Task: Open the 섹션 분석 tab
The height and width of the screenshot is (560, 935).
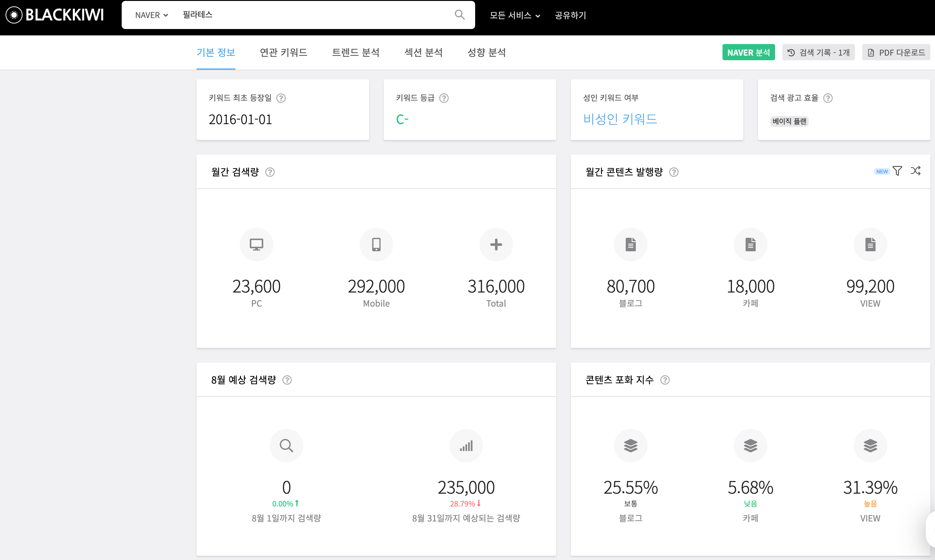Action: [423, 53]
